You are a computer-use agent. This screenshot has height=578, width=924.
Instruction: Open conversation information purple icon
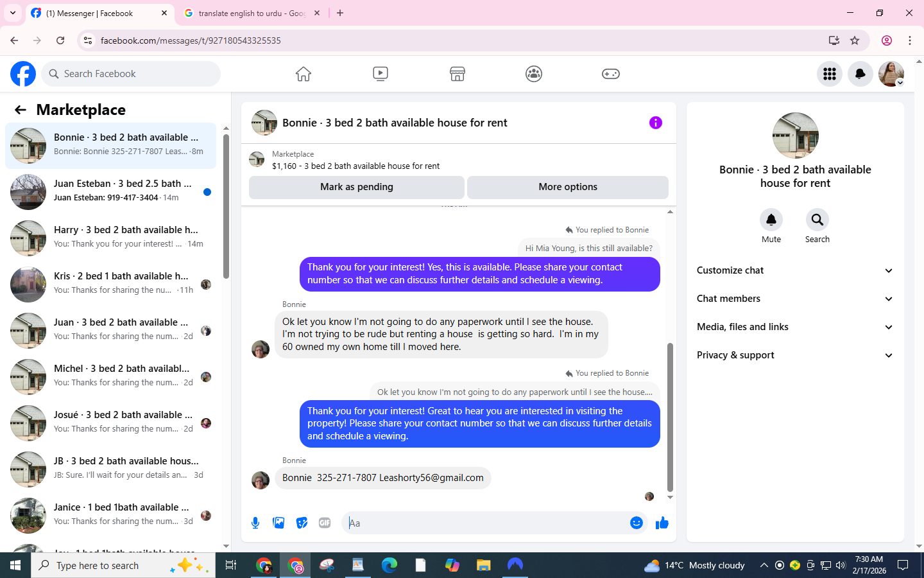click(655, 123)
